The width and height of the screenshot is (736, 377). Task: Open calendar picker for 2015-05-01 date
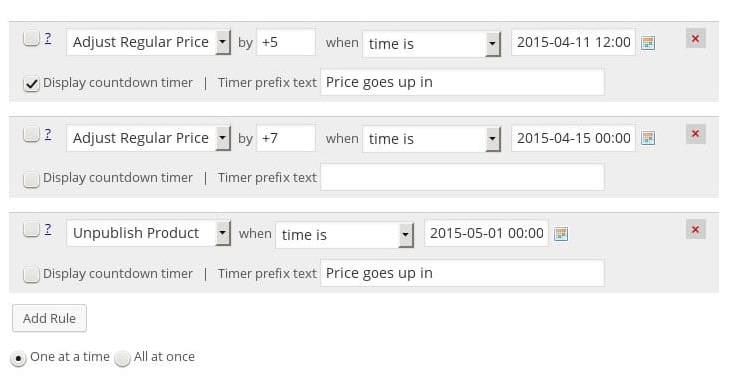coord(561,234)
